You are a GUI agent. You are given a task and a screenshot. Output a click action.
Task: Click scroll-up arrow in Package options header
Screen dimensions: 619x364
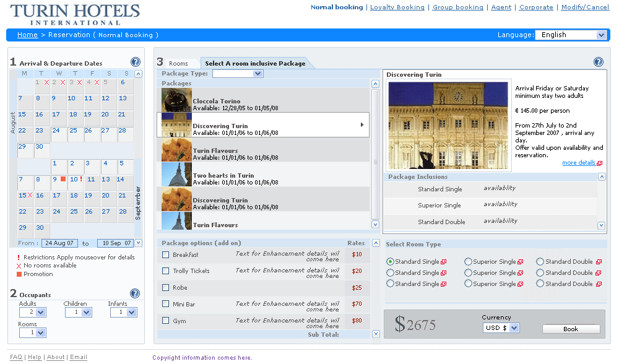coord(375,243)
